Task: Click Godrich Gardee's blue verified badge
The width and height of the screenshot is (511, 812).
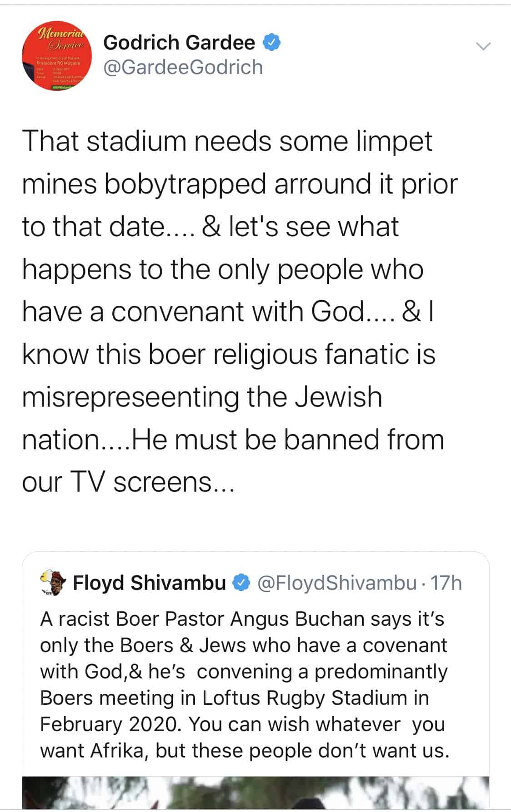Action: click(x=272, y=42)
